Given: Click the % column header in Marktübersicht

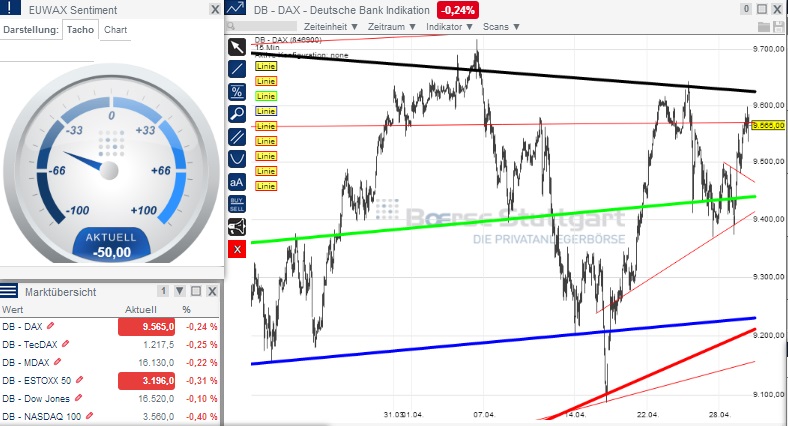Looking at the screenshot, I should click(x=186, y=309).
